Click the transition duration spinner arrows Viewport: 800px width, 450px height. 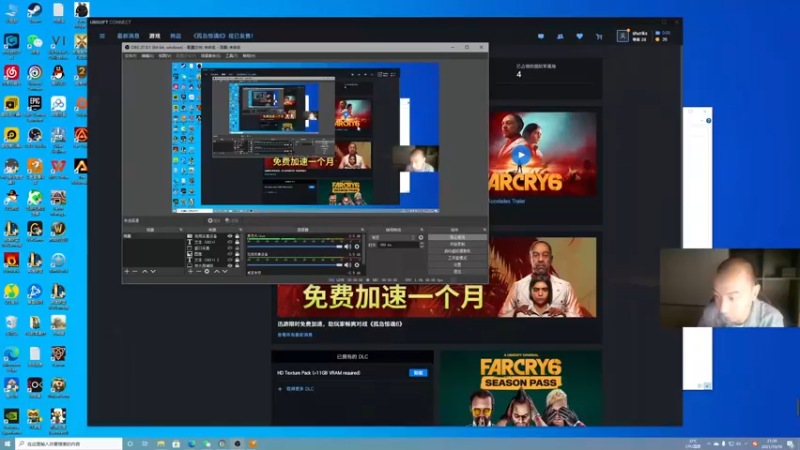tap(422, 245)
